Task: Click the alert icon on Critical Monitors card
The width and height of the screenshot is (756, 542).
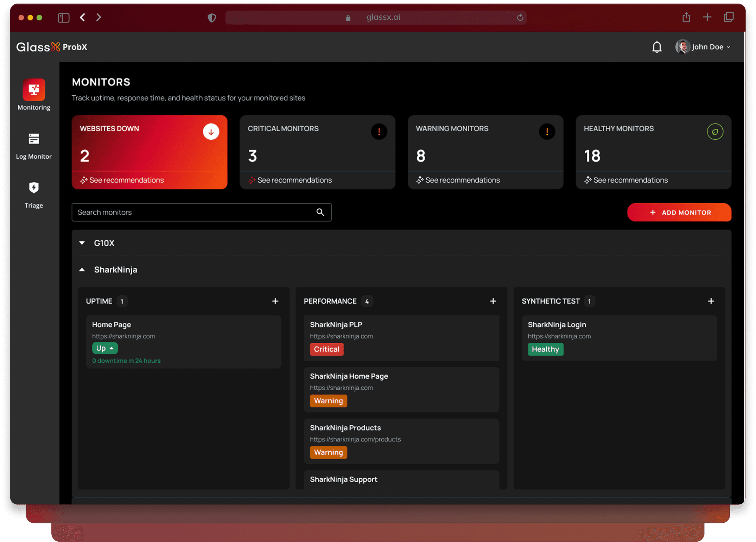Action: (379, 132)
